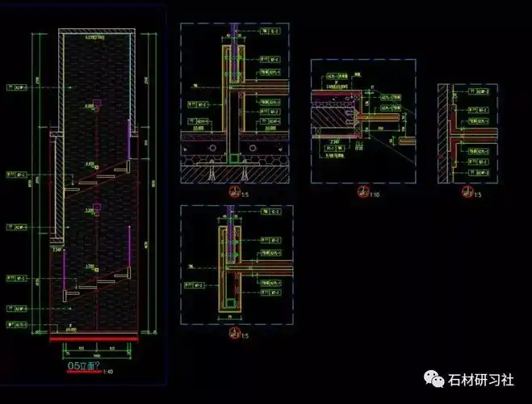Select the 05立面 drawing title

(83, 365)
